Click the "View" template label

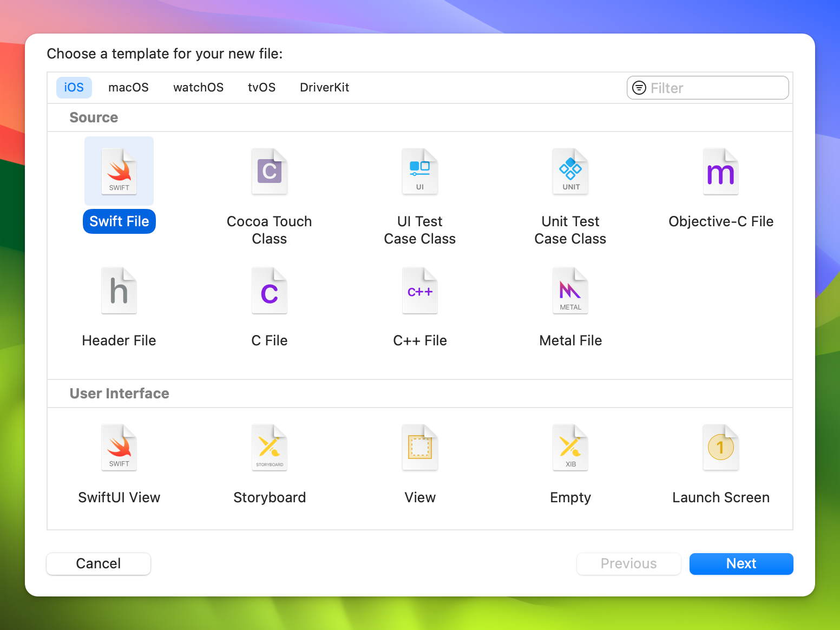tap(420, 497)
